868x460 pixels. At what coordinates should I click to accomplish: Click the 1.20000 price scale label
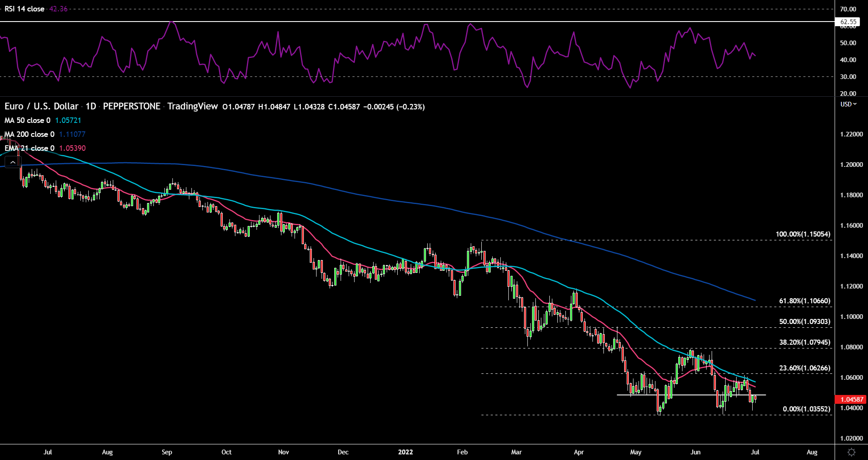852,165
